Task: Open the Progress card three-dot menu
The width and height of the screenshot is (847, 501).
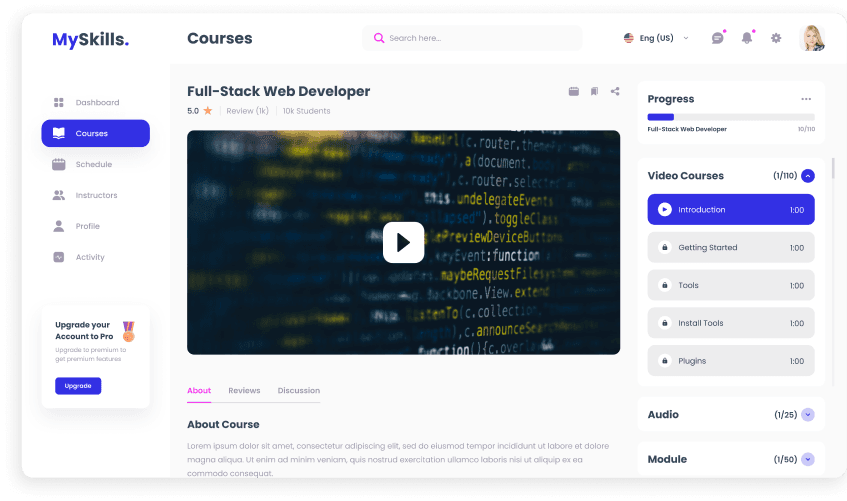Action: point(806,99)
